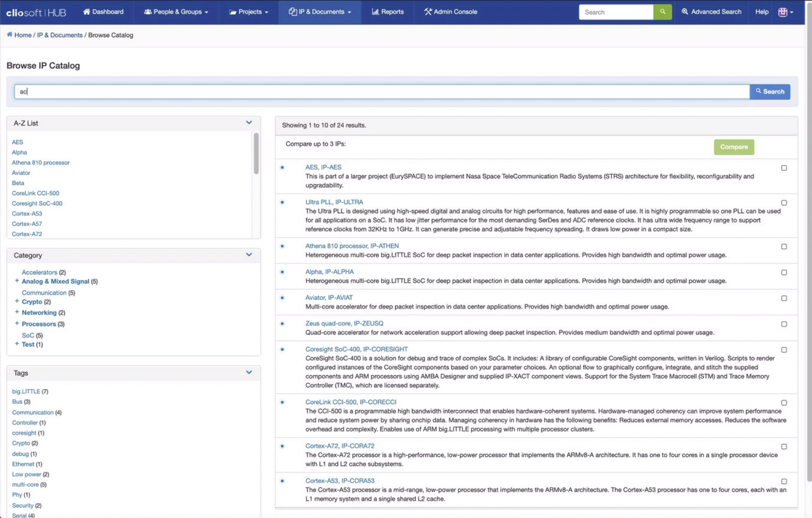The width and height of the screenshot is (812, 518).
Task: Click the IP & Documents icon
Action: [x=293, y=12]
